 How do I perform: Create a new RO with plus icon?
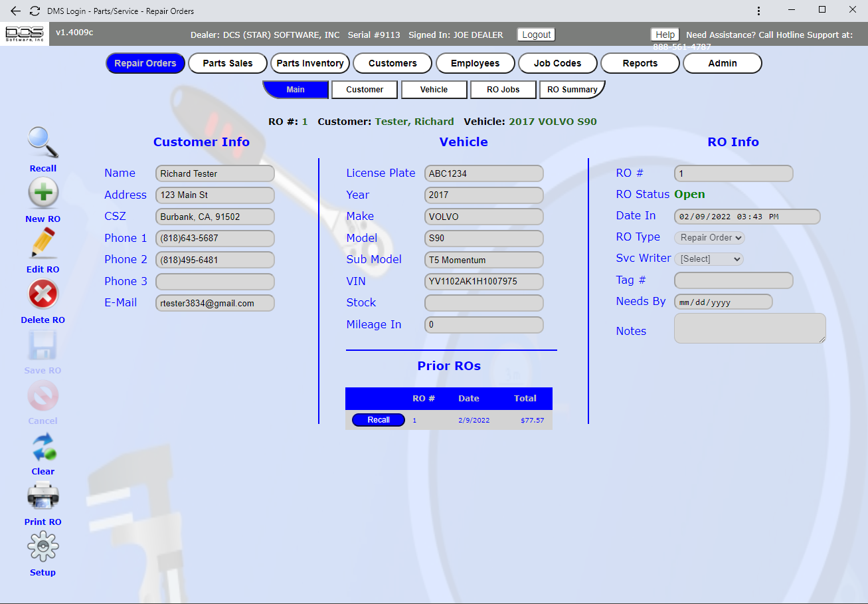(43, 193)
